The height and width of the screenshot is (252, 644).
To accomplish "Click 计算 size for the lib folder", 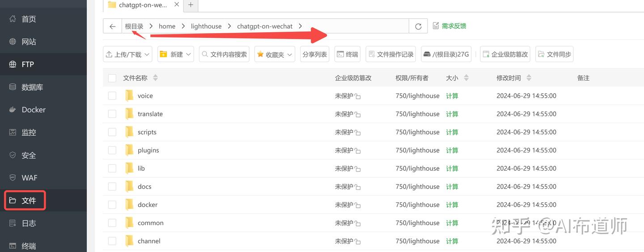I will point(452,168).
